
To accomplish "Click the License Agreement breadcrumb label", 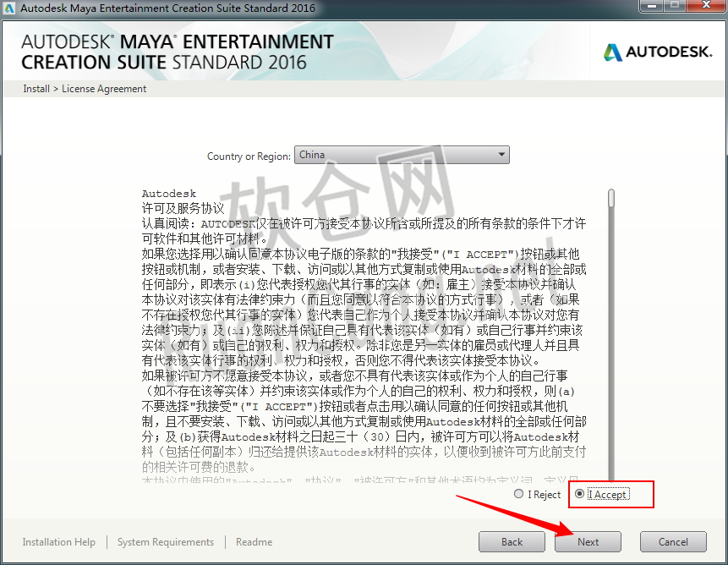I will (103, 88).
